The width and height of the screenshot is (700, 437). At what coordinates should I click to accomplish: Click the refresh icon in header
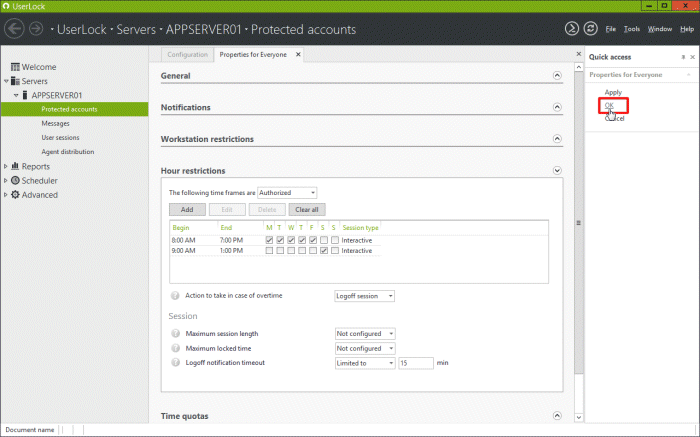(x=592, y=29)
